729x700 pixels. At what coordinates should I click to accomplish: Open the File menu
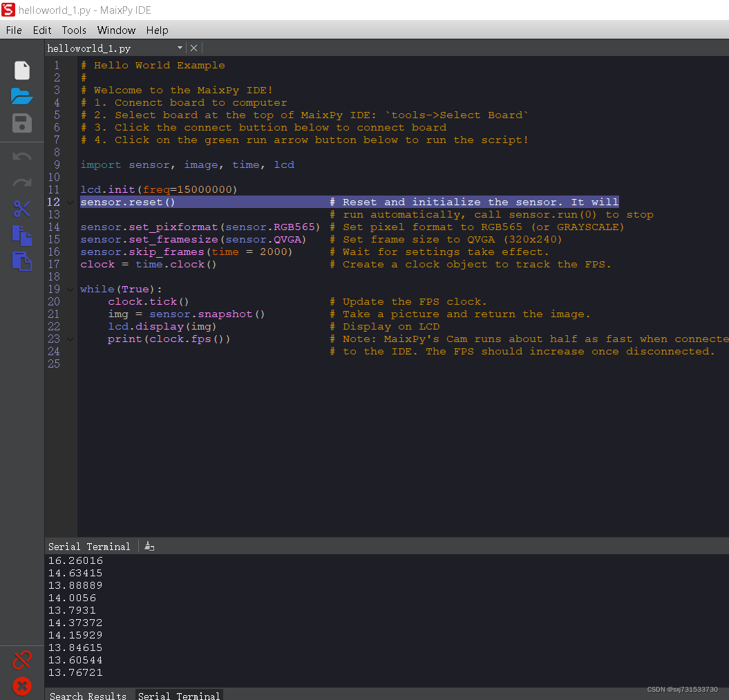(x=14, y=30)
